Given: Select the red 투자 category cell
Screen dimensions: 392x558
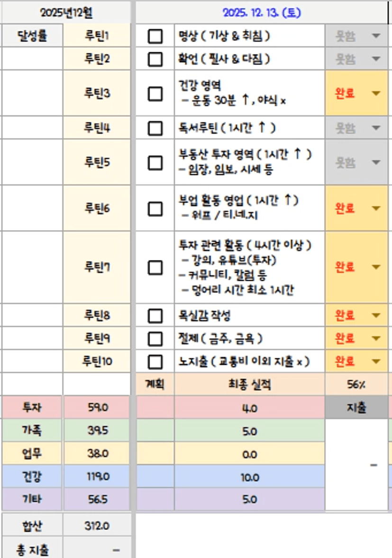Looking at the screenshot, I should pos(32,407).
